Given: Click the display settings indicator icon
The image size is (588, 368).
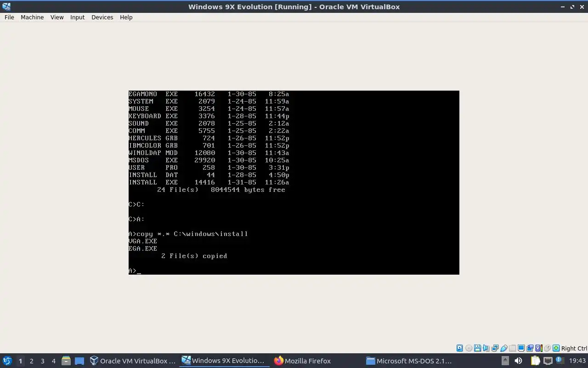Looking at the screenshot, I should 521,348.
